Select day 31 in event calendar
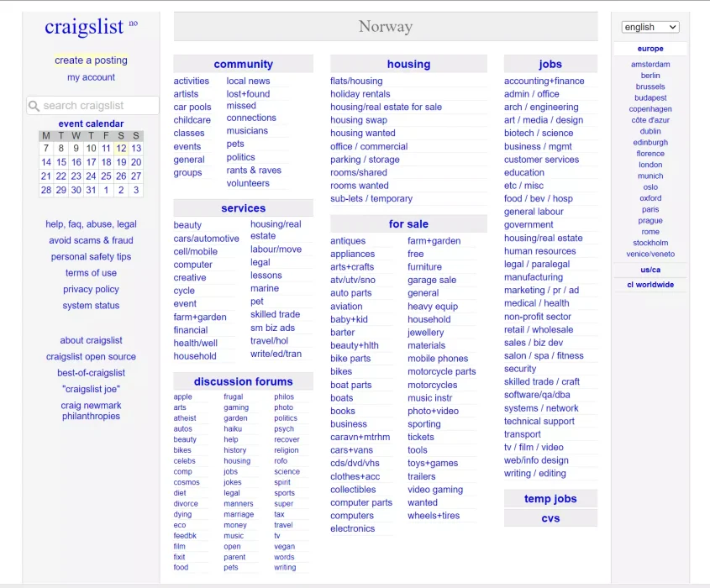This screenshot has height=588, width=710. coord(91,190)
